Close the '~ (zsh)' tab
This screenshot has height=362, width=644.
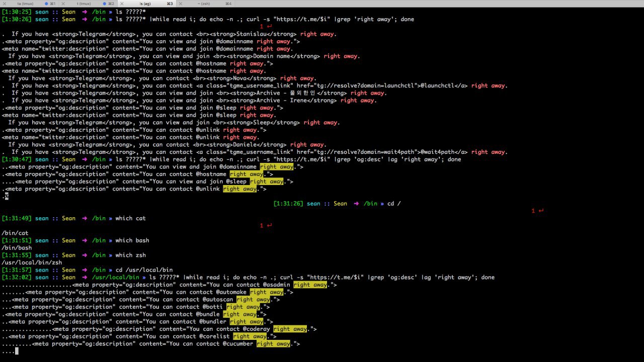180,4
